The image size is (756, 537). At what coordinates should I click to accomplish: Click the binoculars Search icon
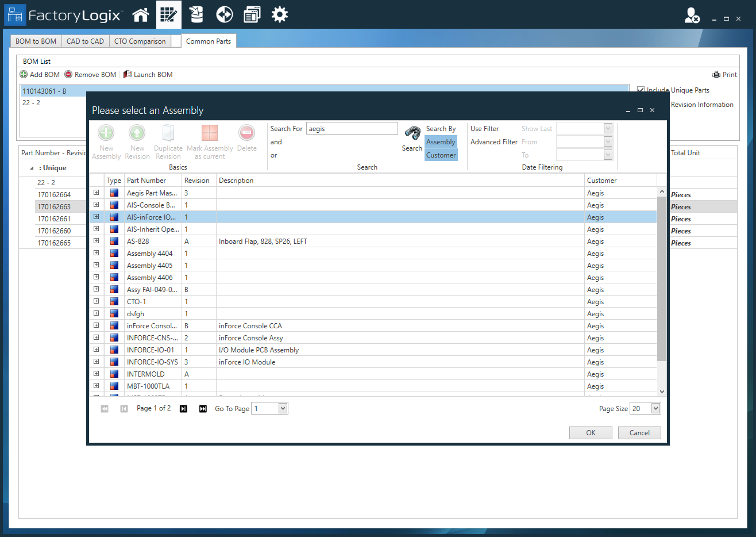412,134
